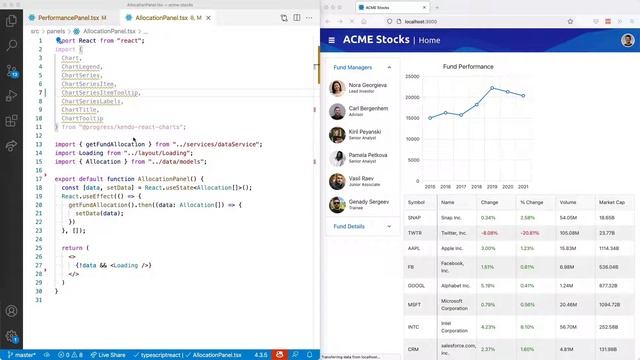This screenshot has height=360, width=640.
Task: Open the ACME Stocks hamburger menu
Action: 331,40
